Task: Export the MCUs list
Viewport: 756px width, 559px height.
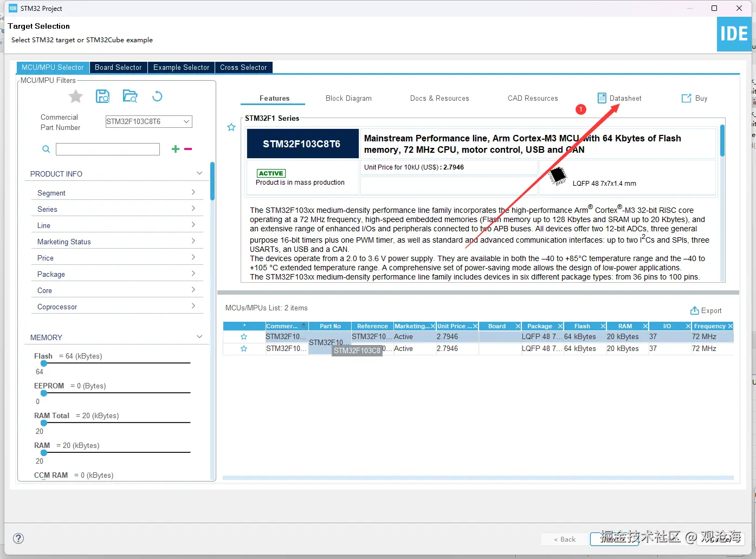Action: 706,310
